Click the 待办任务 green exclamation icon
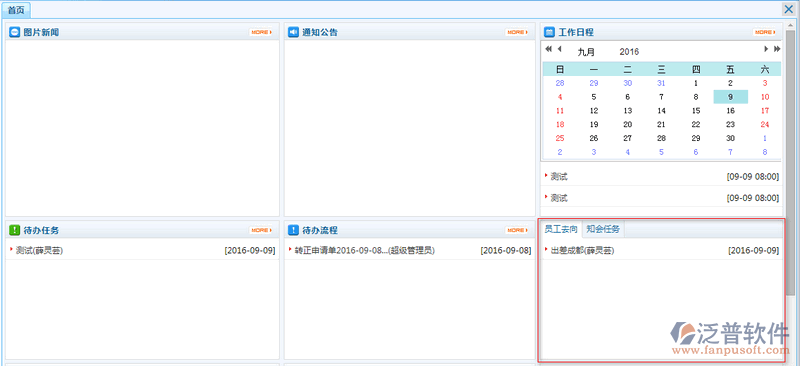This screenshot has height=366, width=800. click(x=15, y=230)
